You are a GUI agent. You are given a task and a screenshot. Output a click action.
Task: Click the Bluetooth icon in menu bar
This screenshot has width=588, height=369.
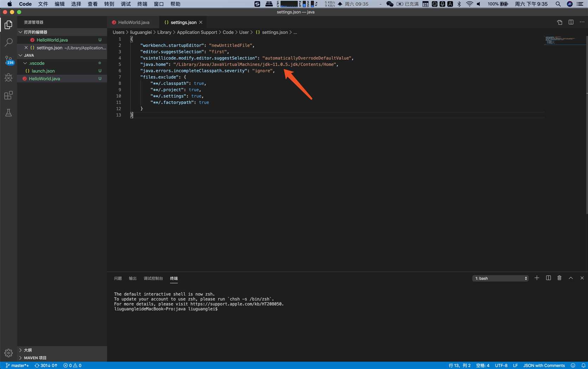(x=459, y=4)
